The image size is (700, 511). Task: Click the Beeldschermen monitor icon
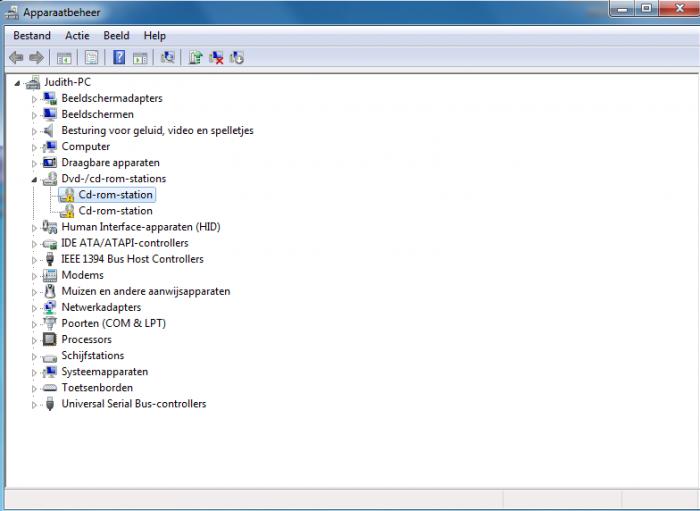[x=50, y=114]
